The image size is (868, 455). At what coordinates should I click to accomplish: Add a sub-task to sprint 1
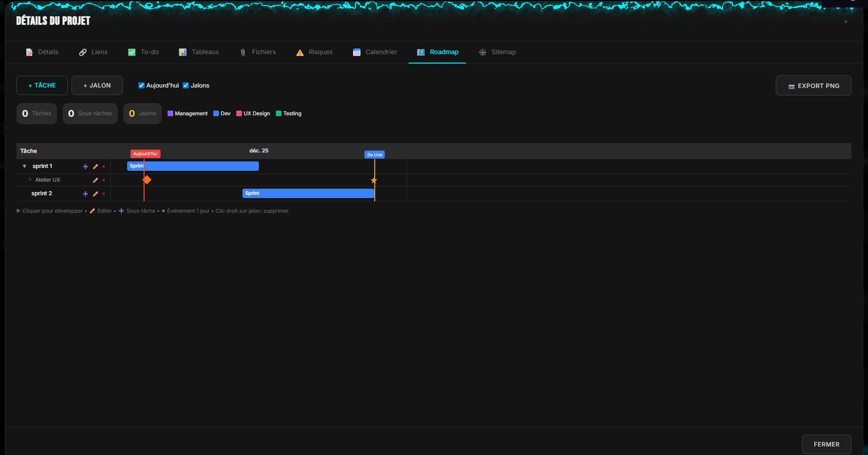(x=85, y=167)
